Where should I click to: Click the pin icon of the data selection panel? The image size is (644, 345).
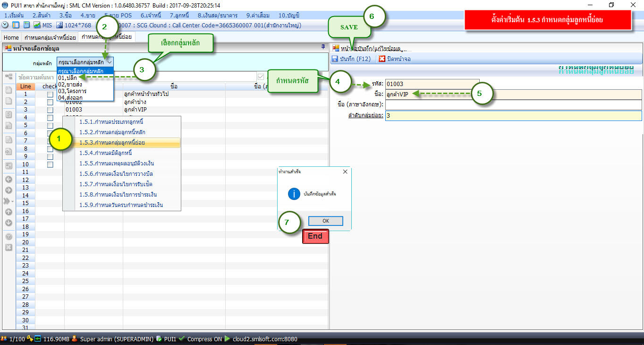tap(323, 47)
